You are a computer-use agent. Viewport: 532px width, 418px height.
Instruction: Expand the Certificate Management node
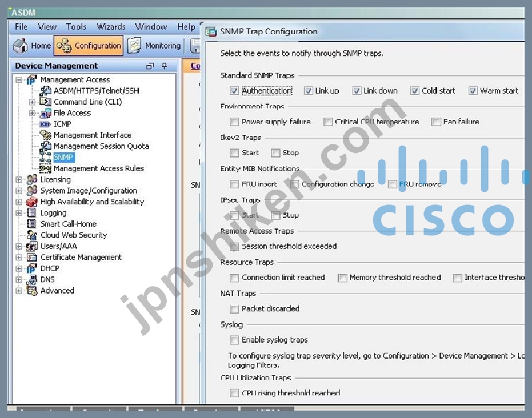19,258
